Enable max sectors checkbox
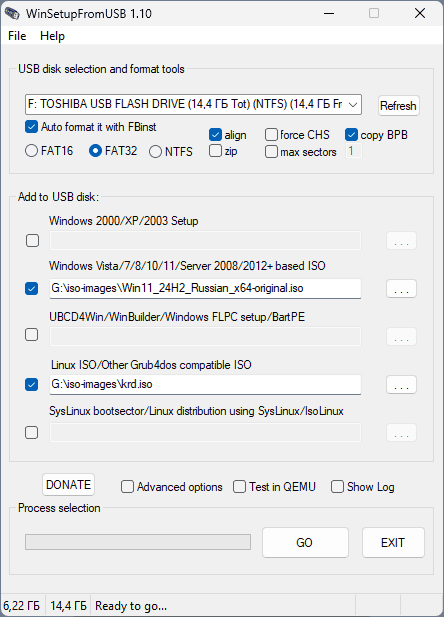444x617 pixels. point(271,151)
